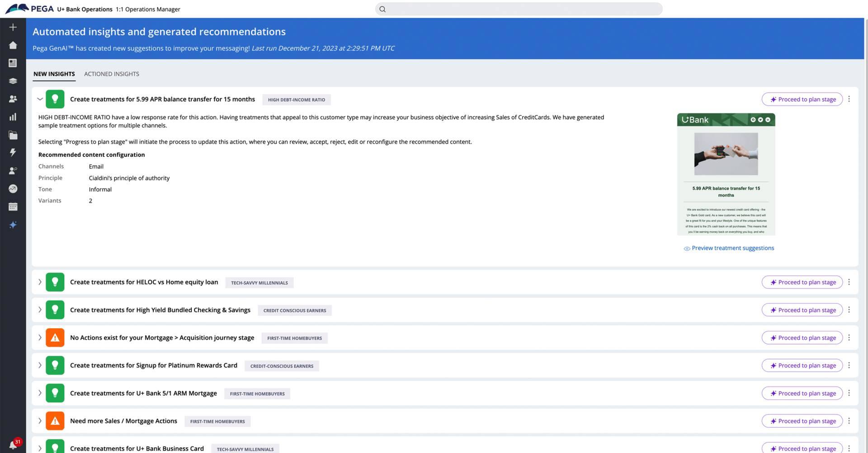This screenshot has height=453, width=868.
Task: Collapse the 5.99 APR balance transfer insight
Action: click(x=40, y=99)
